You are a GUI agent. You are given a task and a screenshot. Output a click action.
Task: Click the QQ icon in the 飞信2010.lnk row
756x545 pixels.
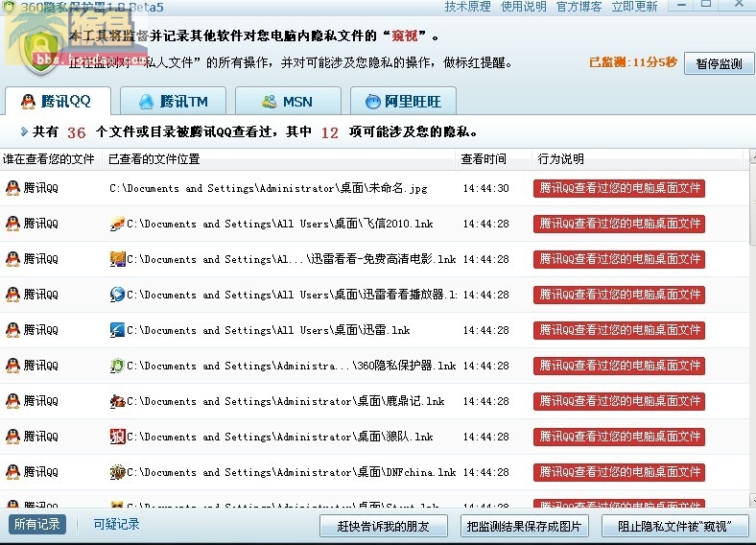(x=12, y=224)
